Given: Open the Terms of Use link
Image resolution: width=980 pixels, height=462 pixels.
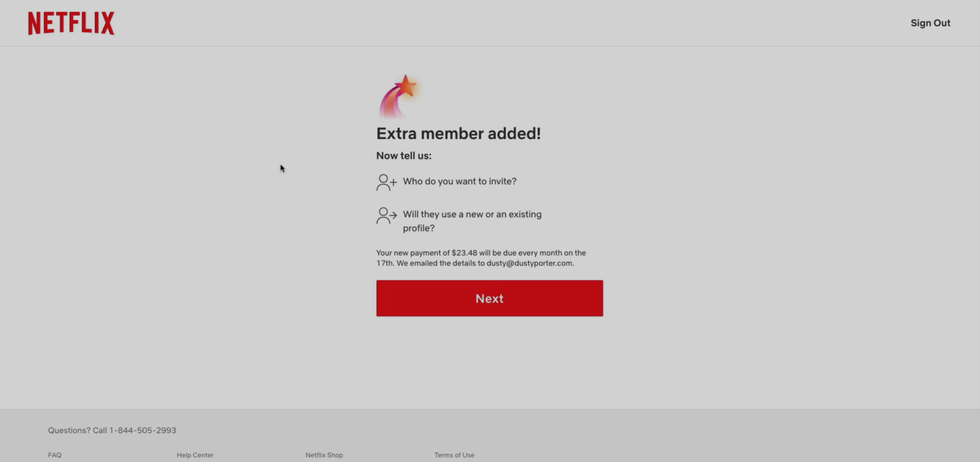Looking at the screenshot, I should [x=454, y=455].
